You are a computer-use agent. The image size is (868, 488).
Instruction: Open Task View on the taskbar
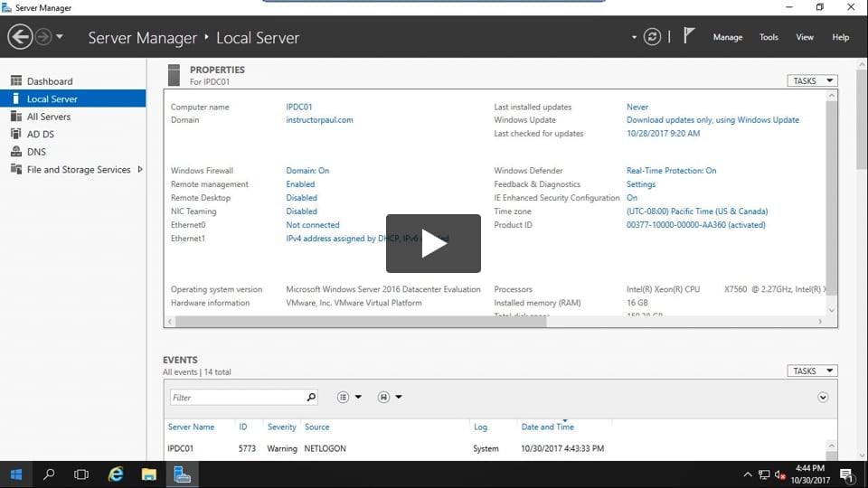point(81,474)
